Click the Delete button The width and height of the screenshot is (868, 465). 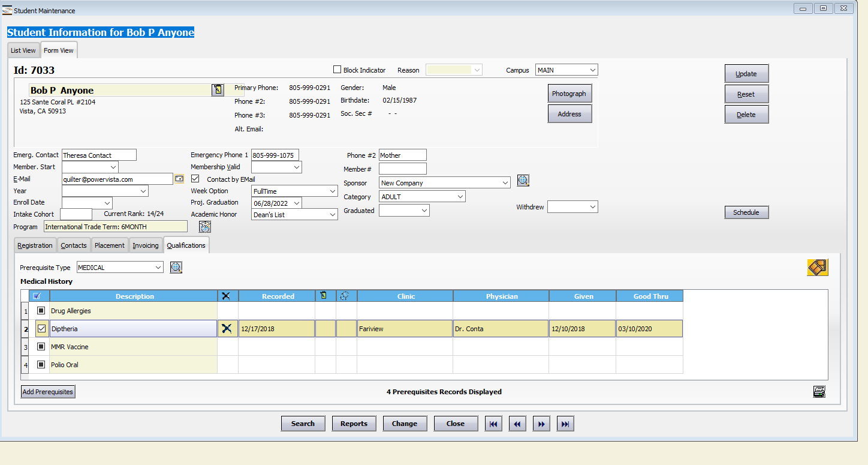point(746,115)
